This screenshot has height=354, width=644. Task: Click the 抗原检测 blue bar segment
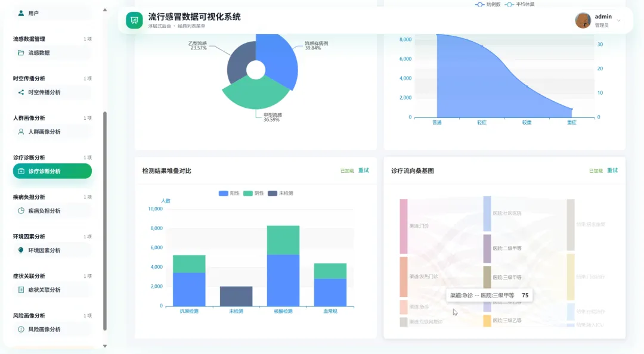coord(189,289)
